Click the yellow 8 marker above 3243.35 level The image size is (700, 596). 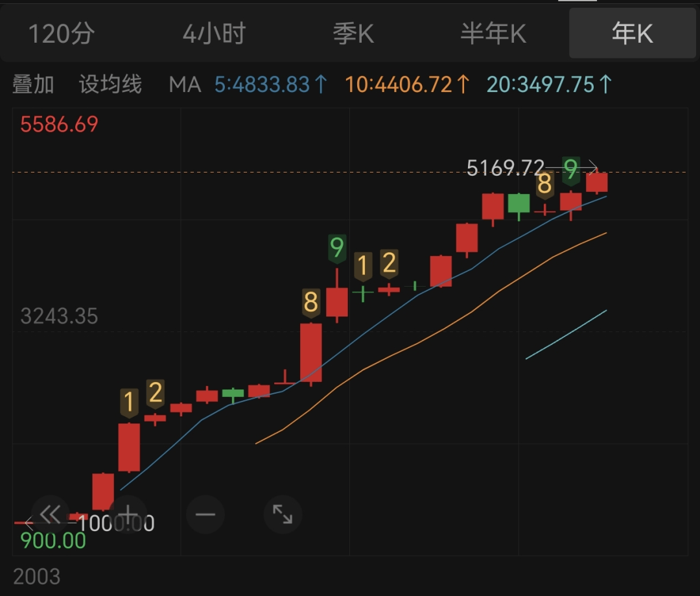pyautogui.click(x=311, y=303)
